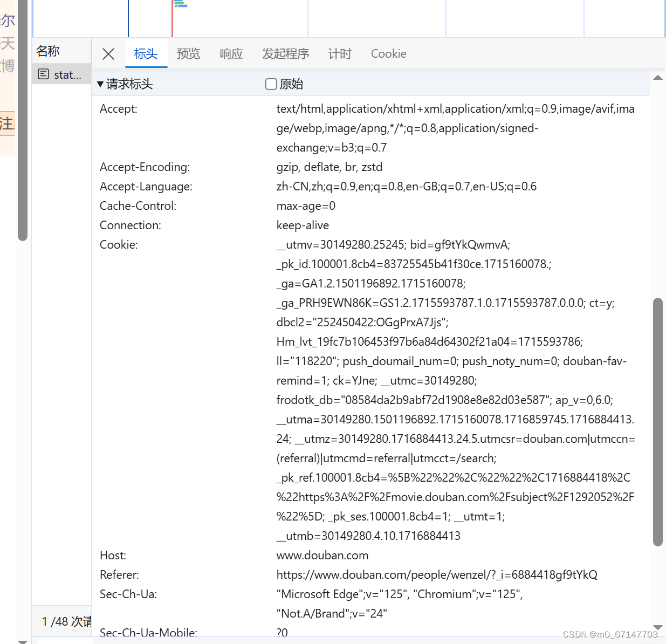Select the stat... request in name list

coord(61,74)
